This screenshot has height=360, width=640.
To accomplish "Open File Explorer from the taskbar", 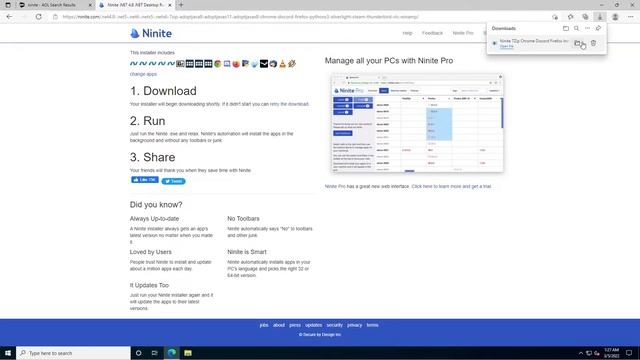I will [x=188, y=353].
